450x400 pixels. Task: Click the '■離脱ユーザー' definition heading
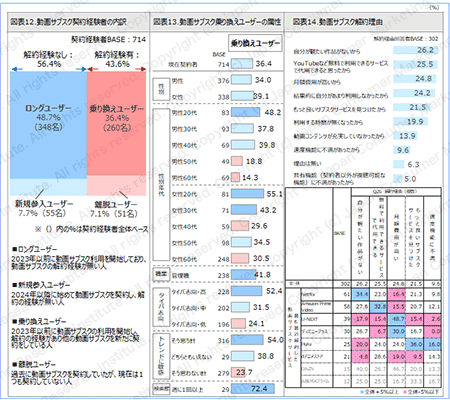[34, 364]
